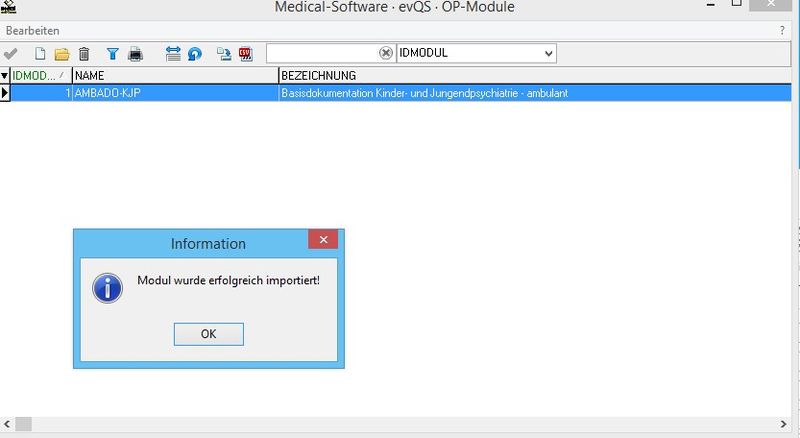800x438 pixels.
Task: Open the grid options triangle in header corner
Action: pyautogui.click(x=5, y=76)
